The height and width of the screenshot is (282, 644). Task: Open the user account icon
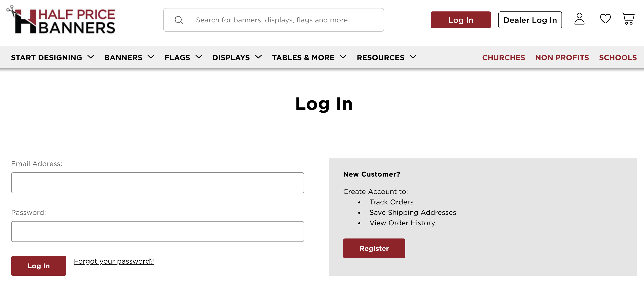coord(579,19)
